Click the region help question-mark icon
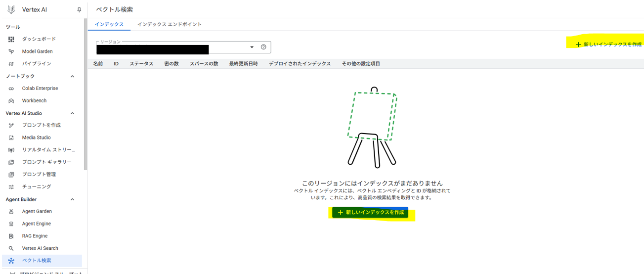Viewport: 644px width, 274px height. 263,47
